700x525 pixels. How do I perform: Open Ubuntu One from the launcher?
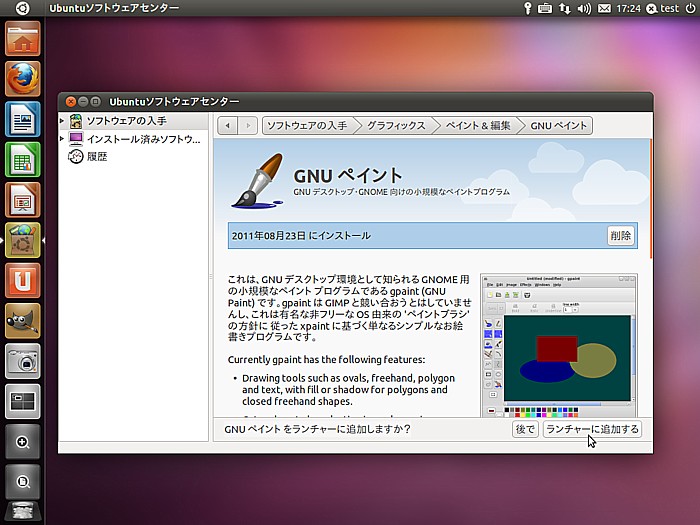[23, 280]
